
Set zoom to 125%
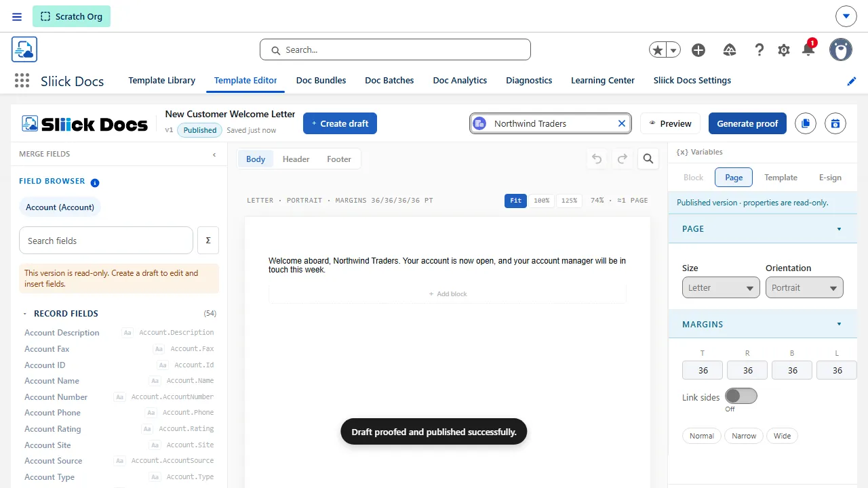click(569, 201)
